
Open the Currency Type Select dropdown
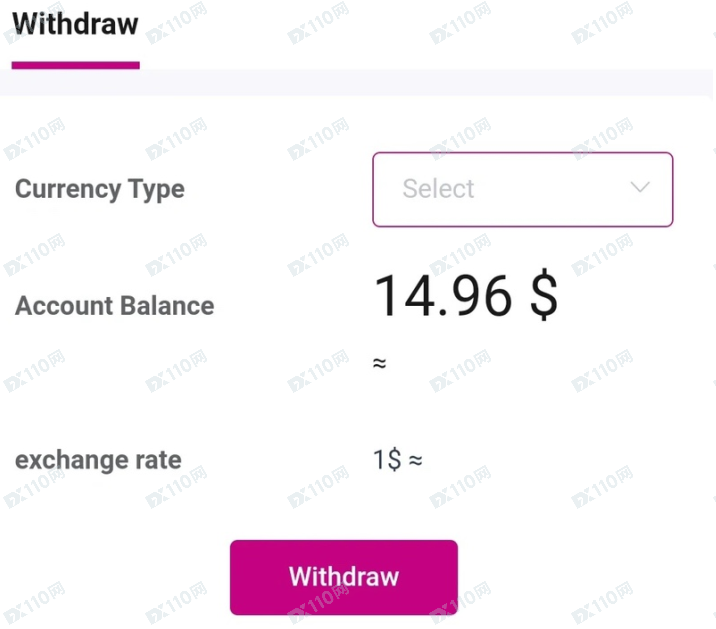pyautogui.click(x=523, y=189)
